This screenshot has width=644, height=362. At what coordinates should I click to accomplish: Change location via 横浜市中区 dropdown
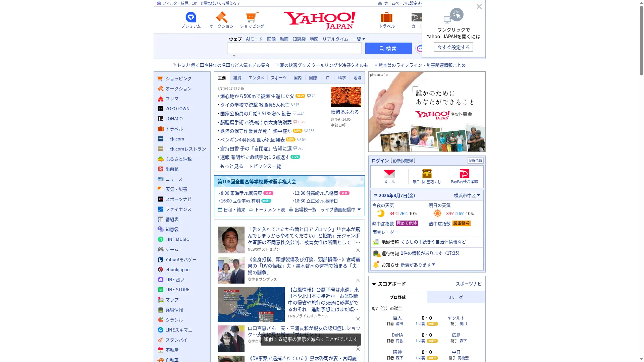(467, 195)
